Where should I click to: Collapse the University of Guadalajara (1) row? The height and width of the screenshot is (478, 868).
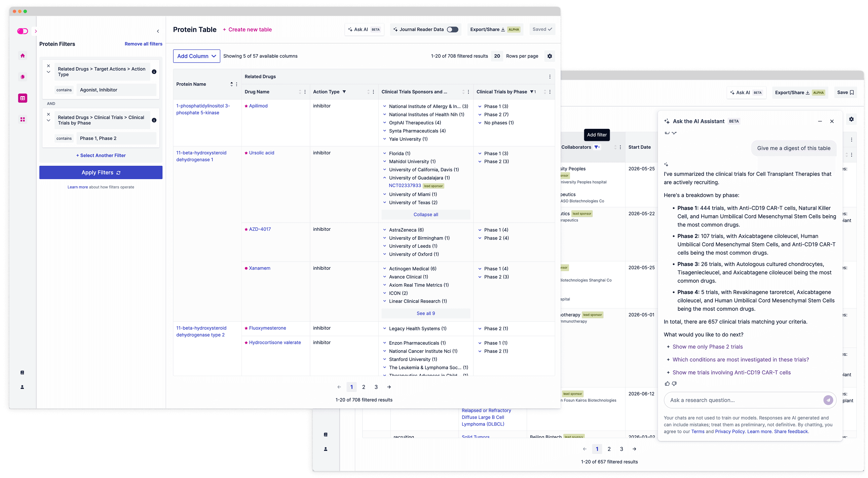[x=384, y=178]
